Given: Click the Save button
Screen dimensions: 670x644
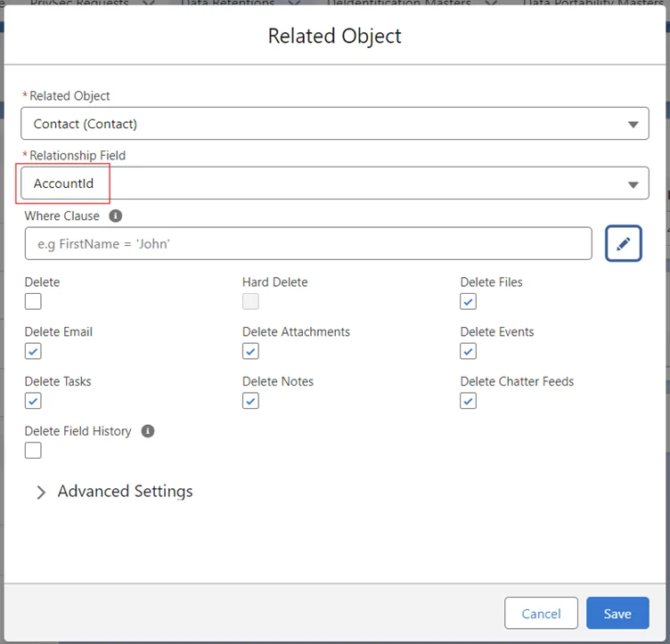Looking at the screenshot, I should click(x=617, y=613).
